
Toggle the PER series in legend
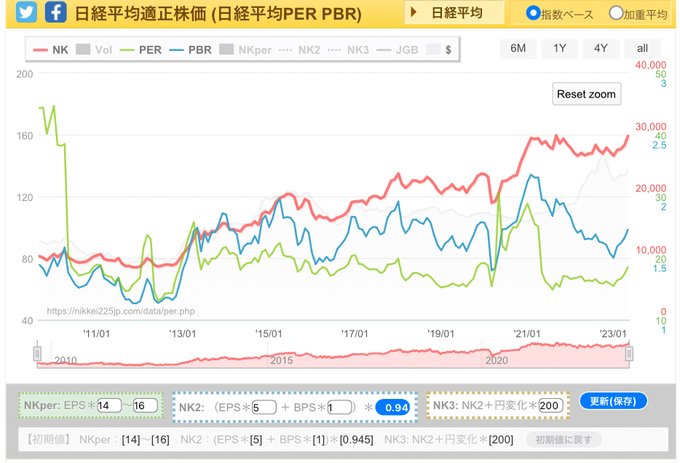[141, 50]
